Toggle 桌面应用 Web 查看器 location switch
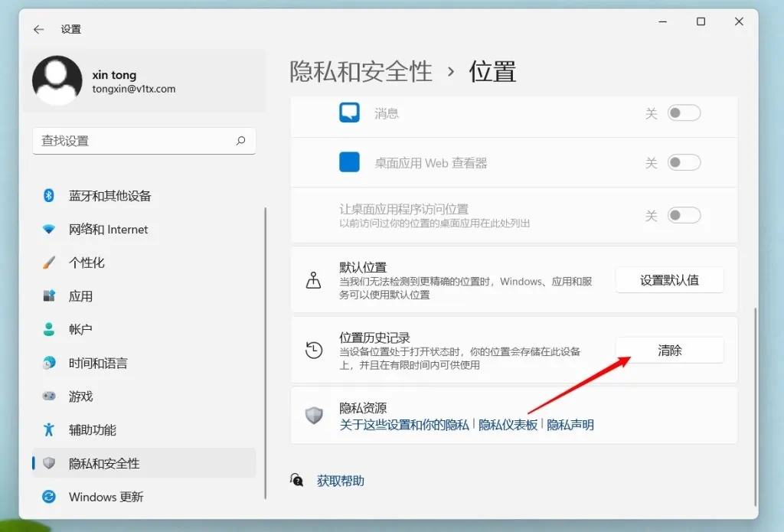 pyautogui.click(x=684, y=162)
